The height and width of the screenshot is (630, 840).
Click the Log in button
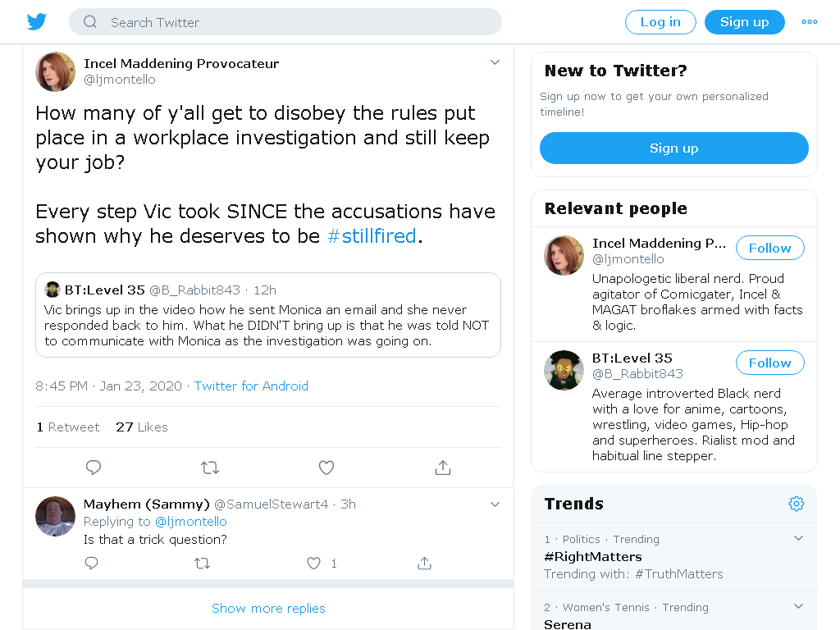tap(660, 22)
